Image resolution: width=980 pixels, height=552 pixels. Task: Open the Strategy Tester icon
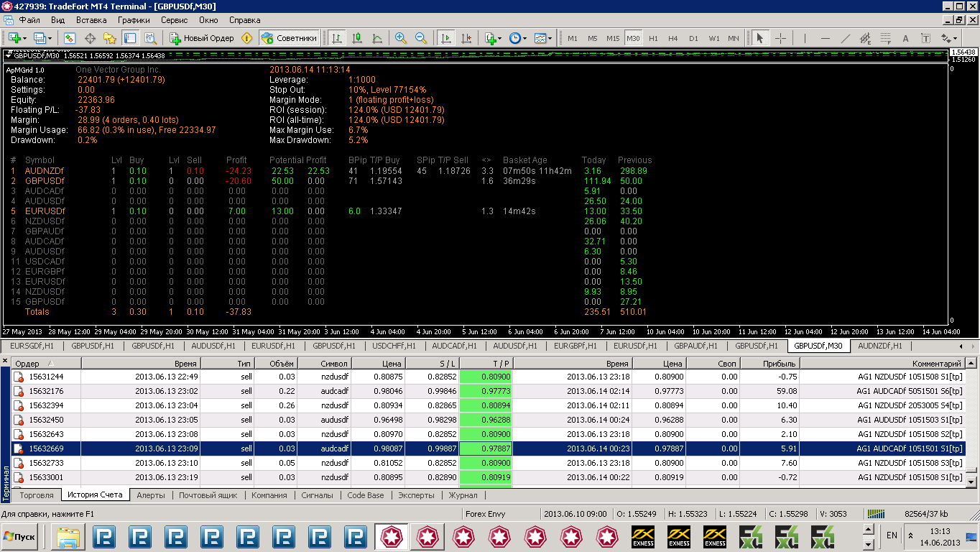click(150, 38)
